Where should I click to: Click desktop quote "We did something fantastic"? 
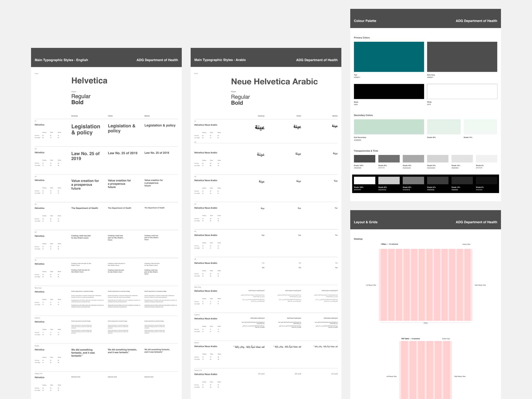click(83, 353)
